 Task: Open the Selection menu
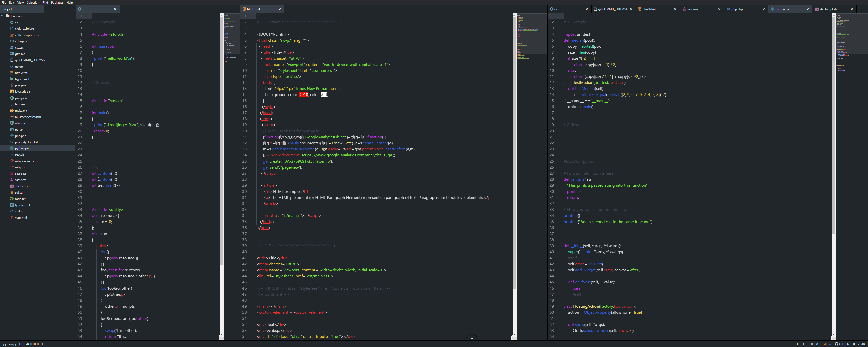click(x=33, y=2)
